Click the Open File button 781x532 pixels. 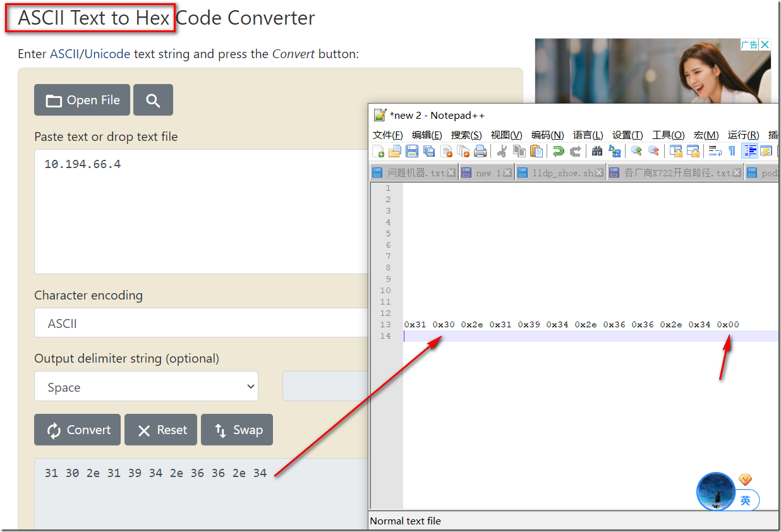(82, 100)
